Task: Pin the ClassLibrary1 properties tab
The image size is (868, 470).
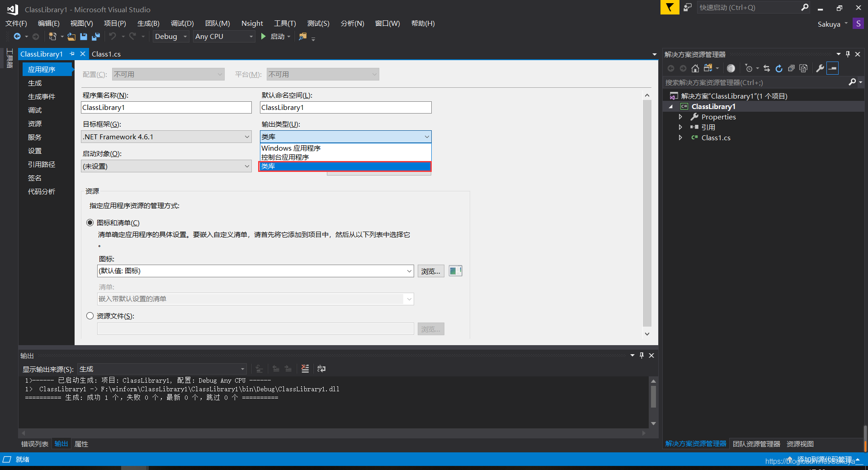Action: 72,54
